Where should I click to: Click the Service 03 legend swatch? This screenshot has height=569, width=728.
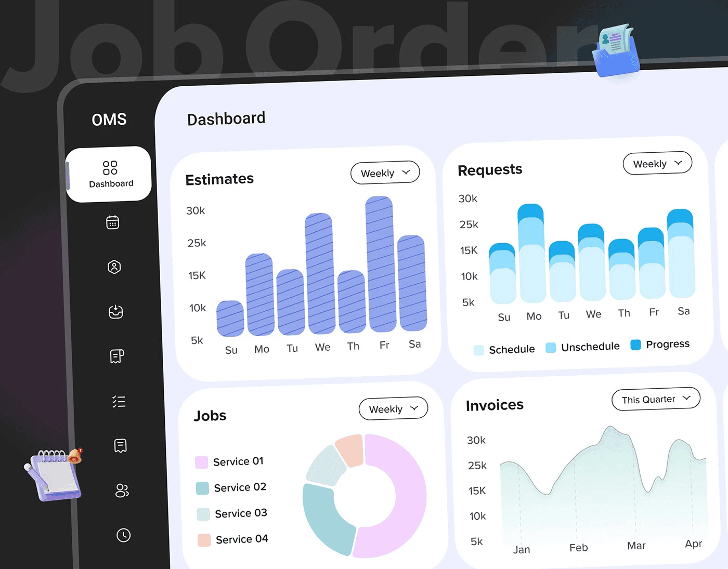[203, 514]
